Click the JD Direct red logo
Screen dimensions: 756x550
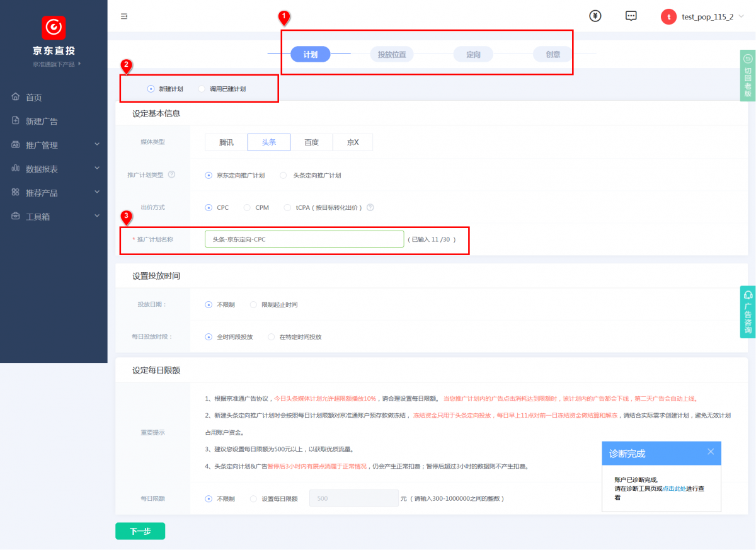pyautogui.click(x=54, y=28)
